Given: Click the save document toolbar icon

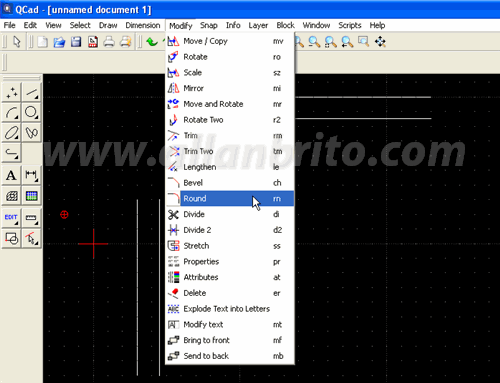Looking at the screenshot, I should tap(76, 42).
